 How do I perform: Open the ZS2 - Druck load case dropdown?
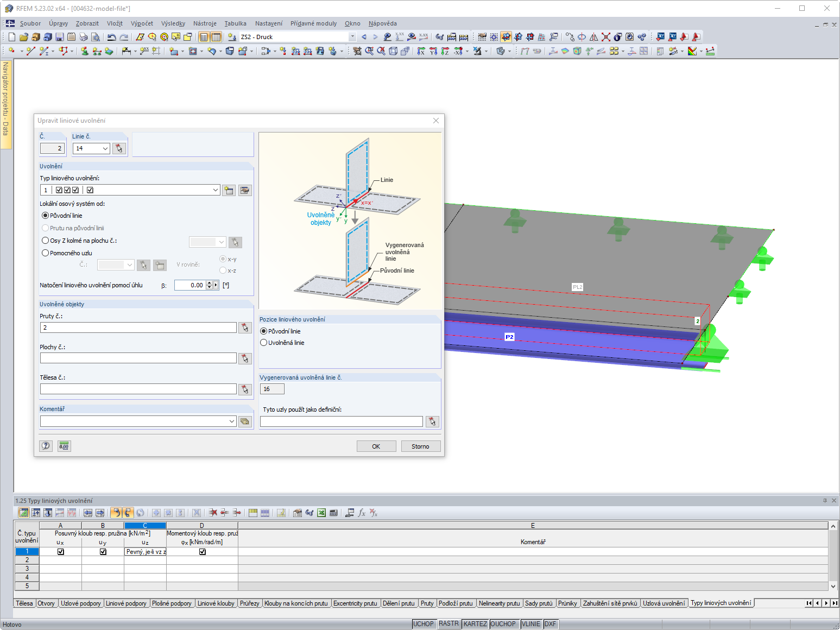(352, 37)
